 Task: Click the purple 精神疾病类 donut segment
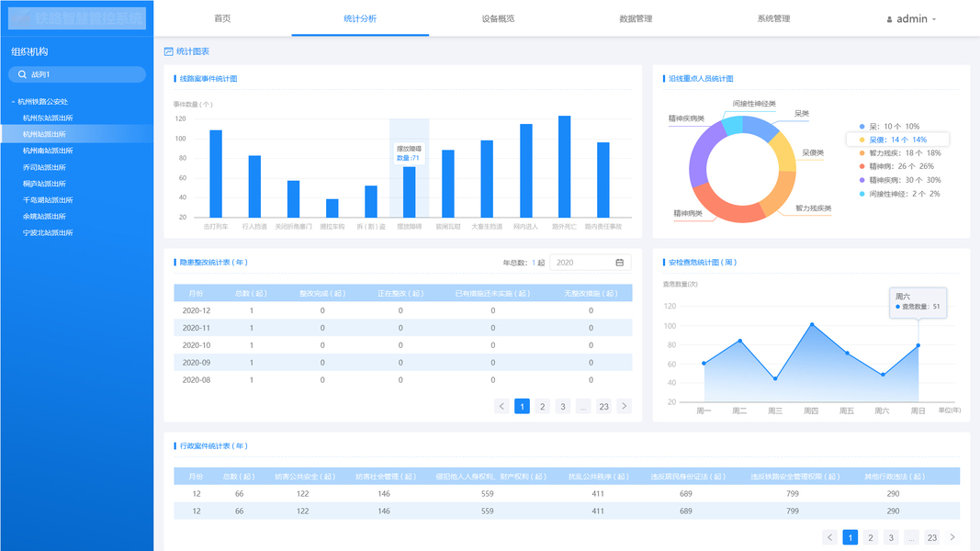(x=703, y=152)
